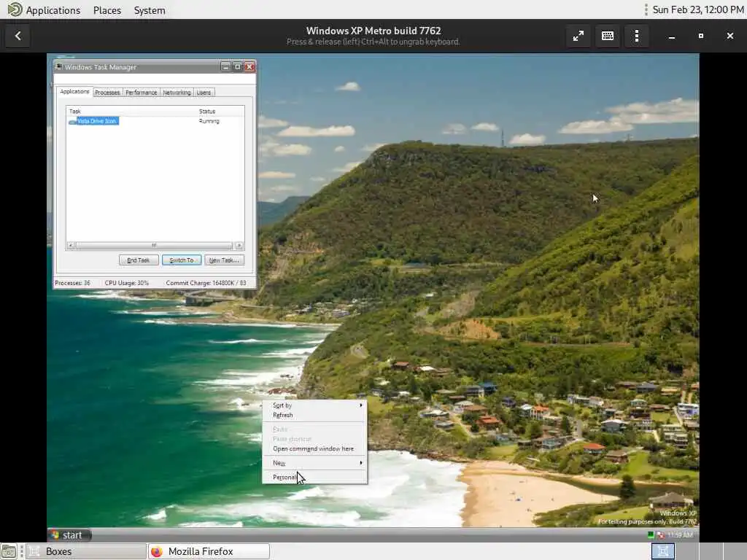The width and height of the screenshot is (747, 560).
Task: Switch to the Networking tab
Action: (x=177, y=93)
